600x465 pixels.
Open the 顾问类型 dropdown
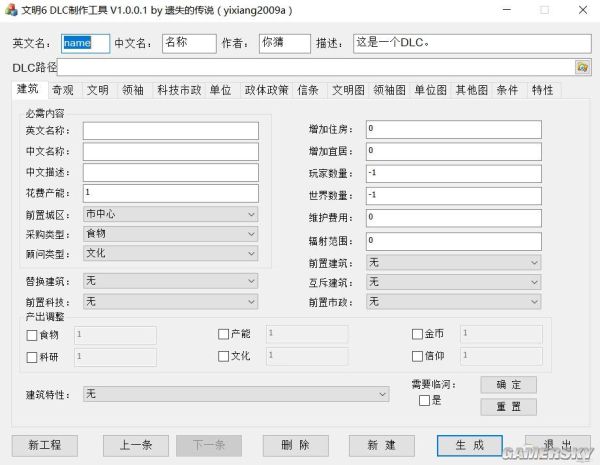[170, 253]
